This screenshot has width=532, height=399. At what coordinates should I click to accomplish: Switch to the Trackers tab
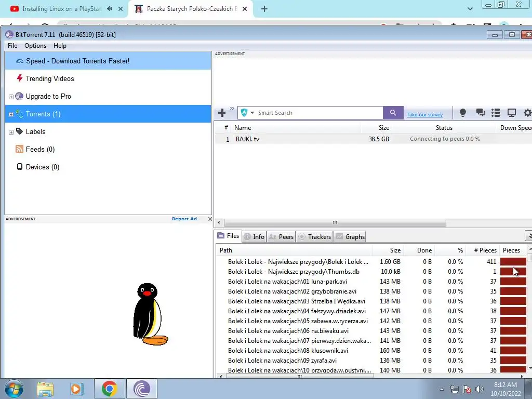click(314, 237)
